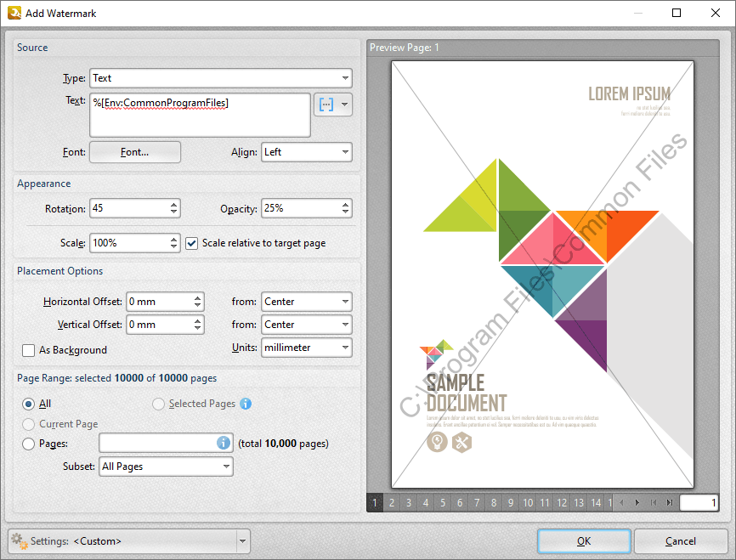The image size is (736, 560).
Task: Click info icon next to Selected Pages
Action: click(x=246, y=404)
